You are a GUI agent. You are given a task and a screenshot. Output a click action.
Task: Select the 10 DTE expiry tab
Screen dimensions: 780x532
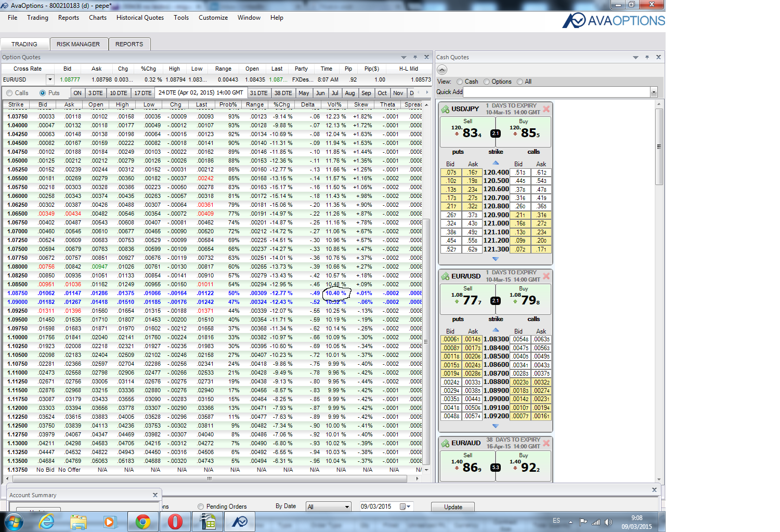tap(118, 93)
